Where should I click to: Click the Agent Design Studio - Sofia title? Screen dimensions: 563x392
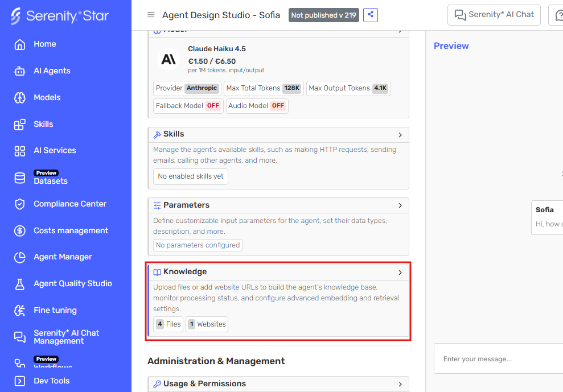(221, 15)
